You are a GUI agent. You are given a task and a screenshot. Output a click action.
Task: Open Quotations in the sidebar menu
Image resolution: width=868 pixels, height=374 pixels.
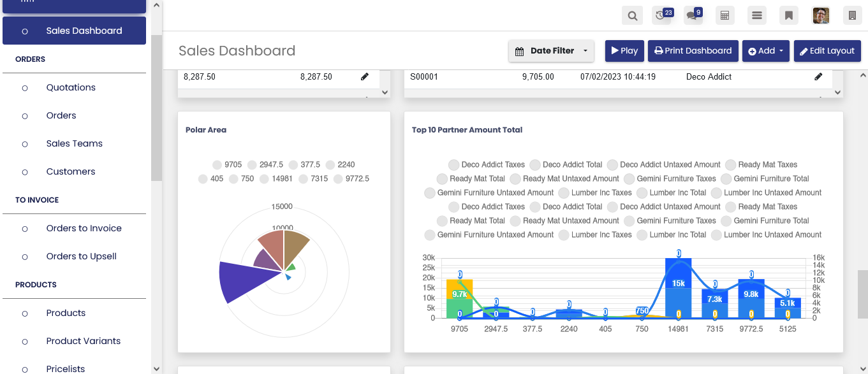71,87
